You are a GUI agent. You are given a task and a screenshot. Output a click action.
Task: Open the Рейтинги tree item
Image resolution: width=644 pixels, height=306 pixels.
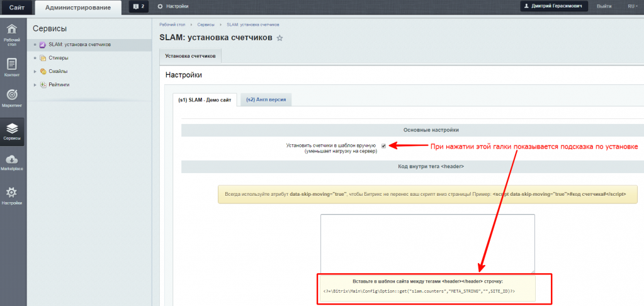pos(59,84)
